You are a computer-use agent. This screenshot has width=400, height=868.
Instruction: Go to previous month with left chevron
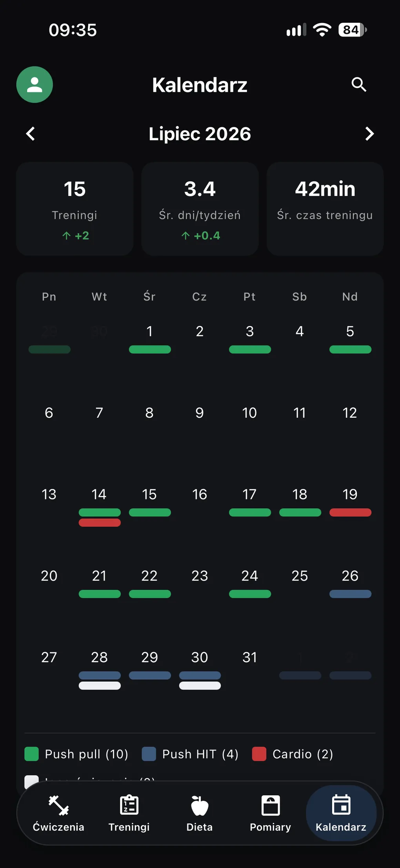31,133
